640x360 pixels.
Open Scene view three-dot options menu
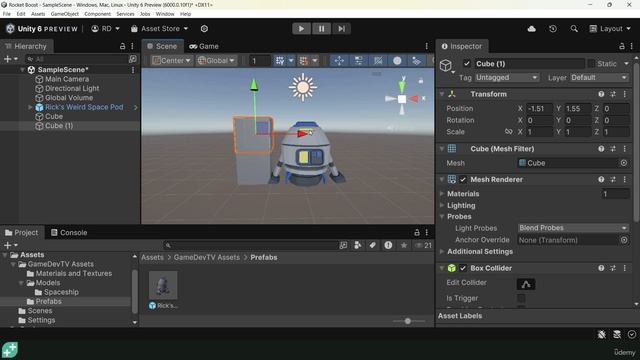coord(427,46)
